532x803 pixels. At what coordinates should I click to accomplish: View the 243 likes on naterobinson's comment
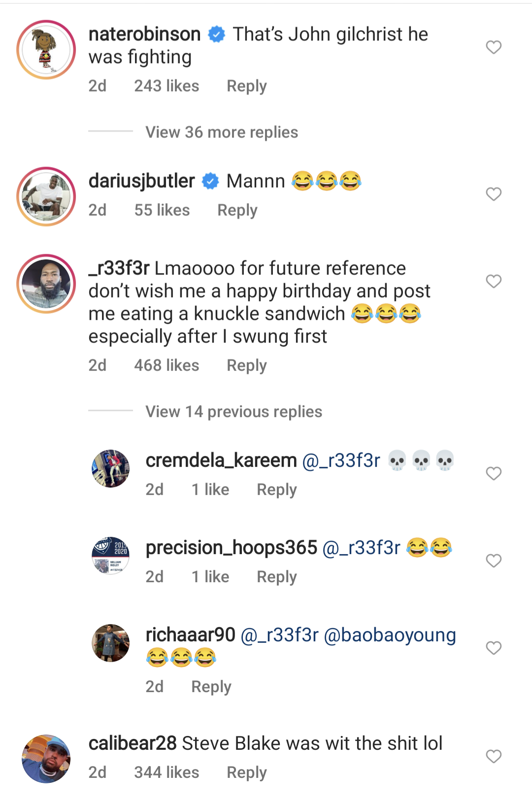166,86
